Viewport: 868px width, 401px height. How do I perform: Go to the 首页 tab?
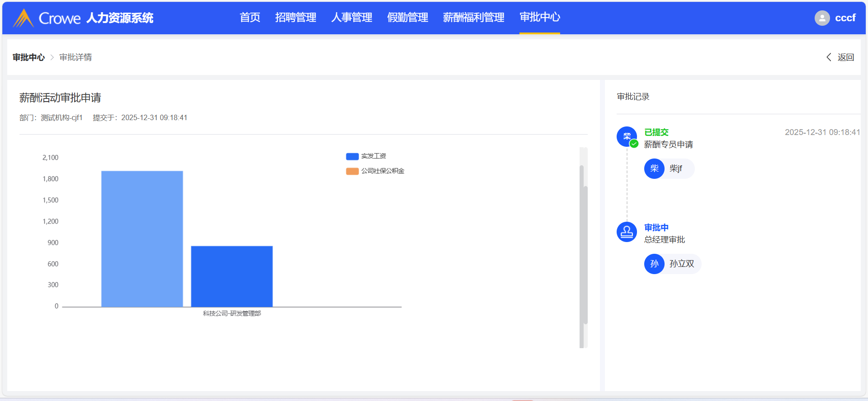[x=250, y=18]
